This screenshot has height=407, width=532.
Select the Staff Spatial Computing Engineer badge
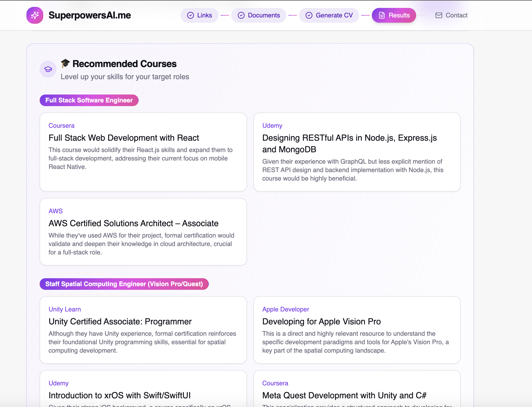coord(124,284)
